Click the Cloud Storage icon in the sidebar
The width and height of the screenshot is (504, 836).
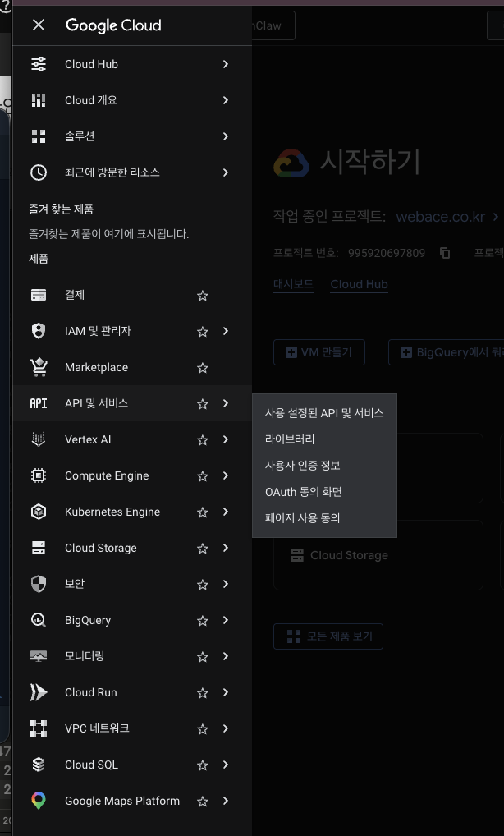[39, 548]
